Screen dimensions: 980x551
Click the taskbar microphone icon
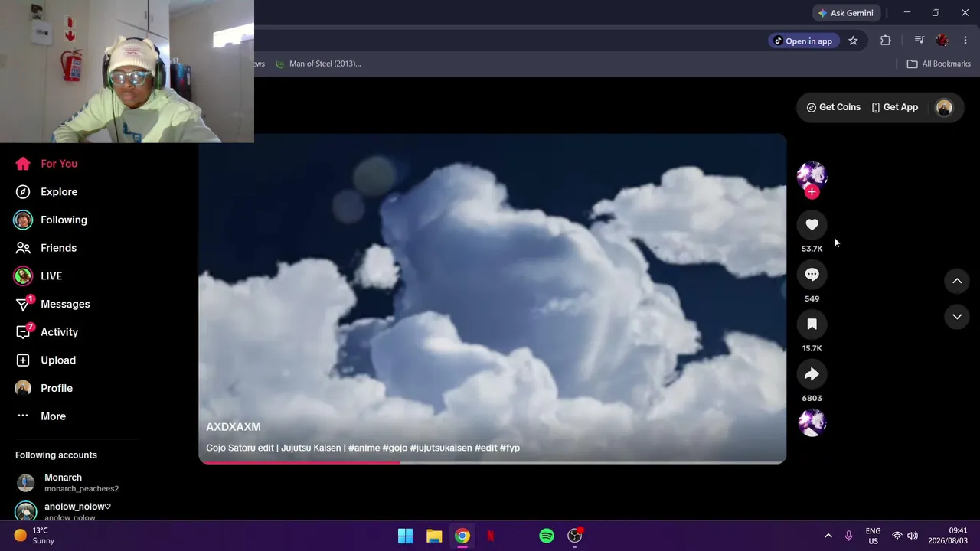pyautogui.click(x=848, y=536)
